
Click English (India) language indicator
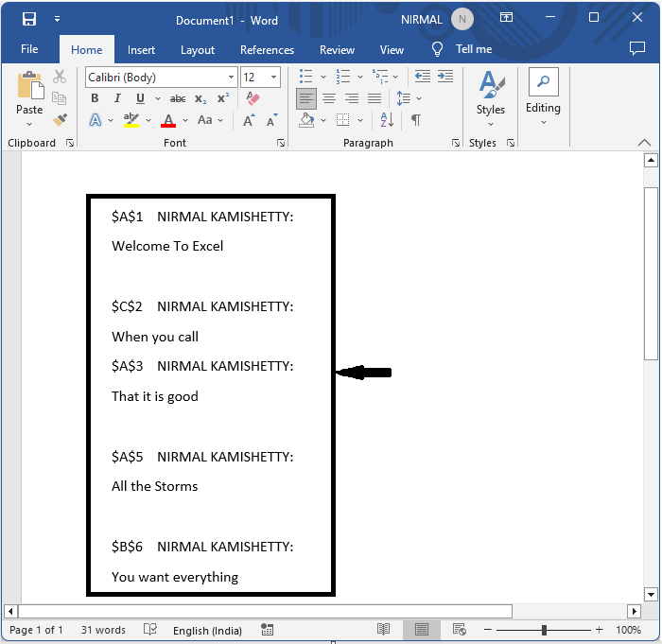tap(207, 631)
